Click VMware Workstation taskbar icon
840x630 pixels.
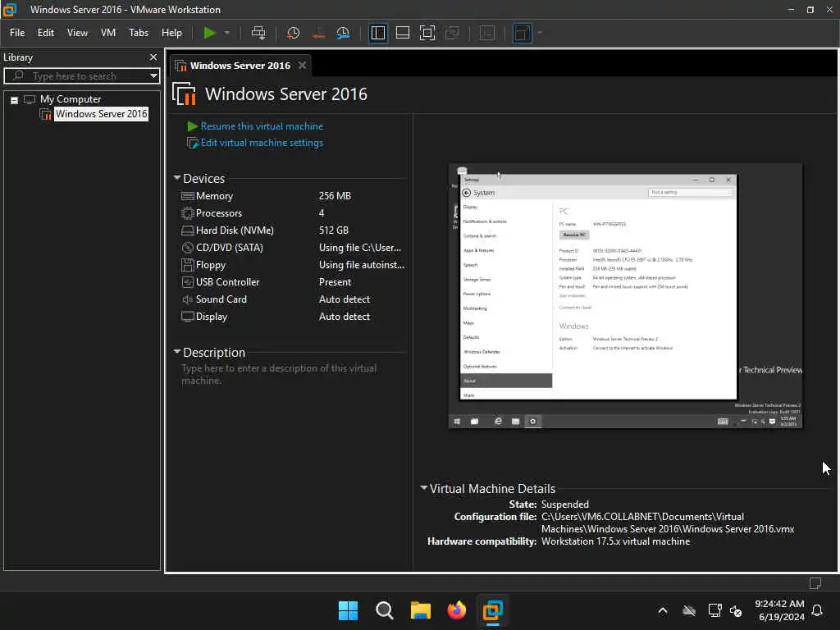coord(492,610)
